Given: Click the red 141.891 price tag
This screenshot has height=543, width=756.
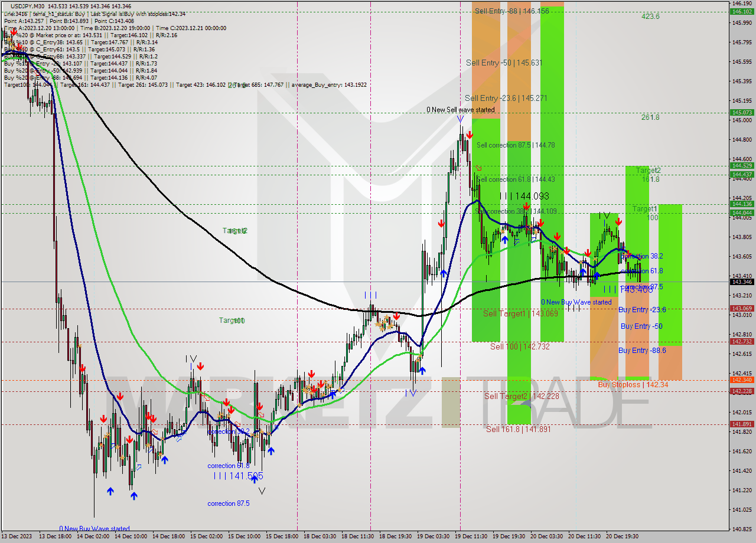Looking at the screenshot, I should (x=742, y=424).
